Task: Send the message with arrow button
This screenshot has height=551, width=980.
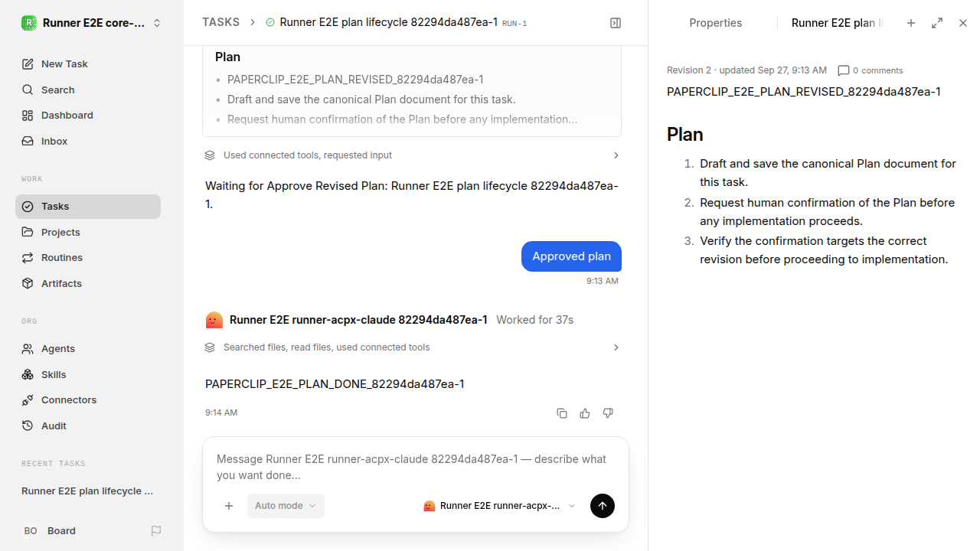Action: pyautogui.click(x=603, y=506)
